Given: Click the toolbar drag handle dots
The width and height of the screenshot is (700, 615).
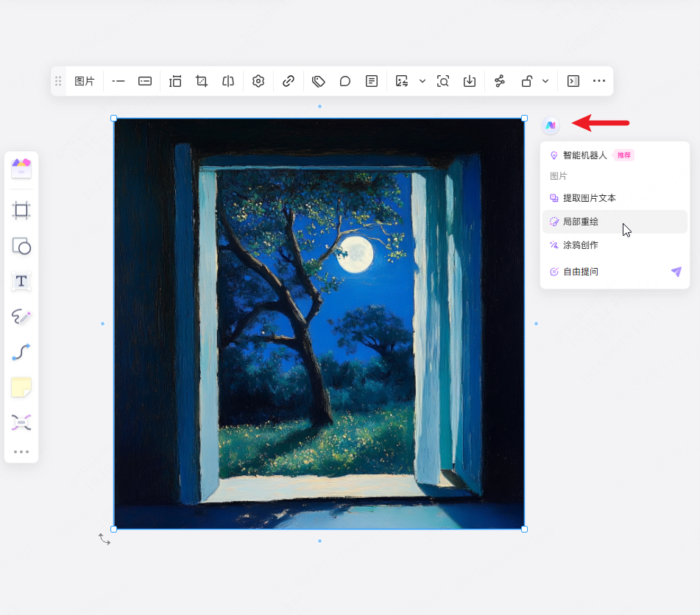Looking at the screenshot, I should [58, 81].
